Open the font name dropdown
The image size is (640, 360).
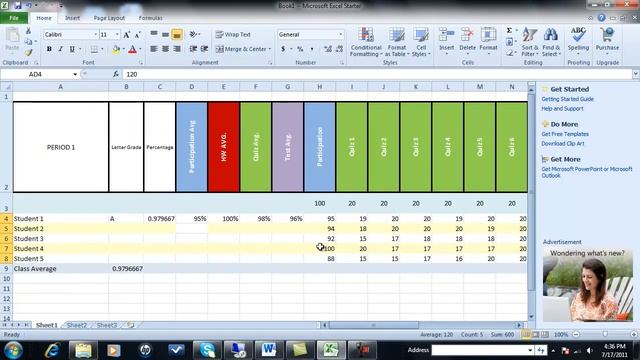[96, 35]
